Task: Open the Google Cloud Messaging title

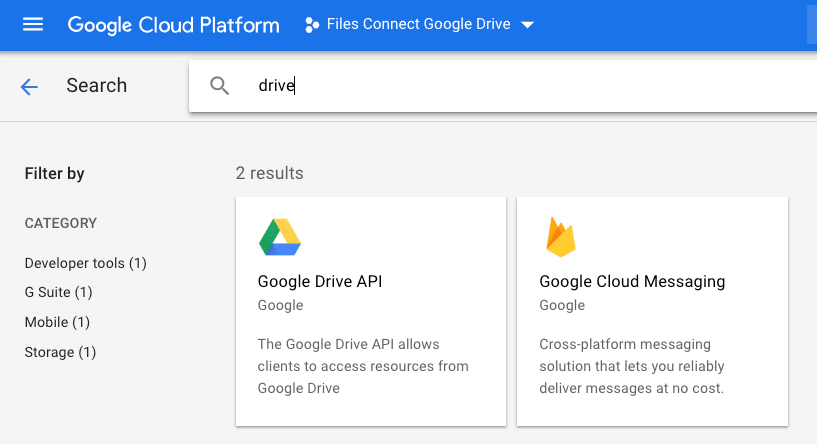Action: click(x=632, y=281)
